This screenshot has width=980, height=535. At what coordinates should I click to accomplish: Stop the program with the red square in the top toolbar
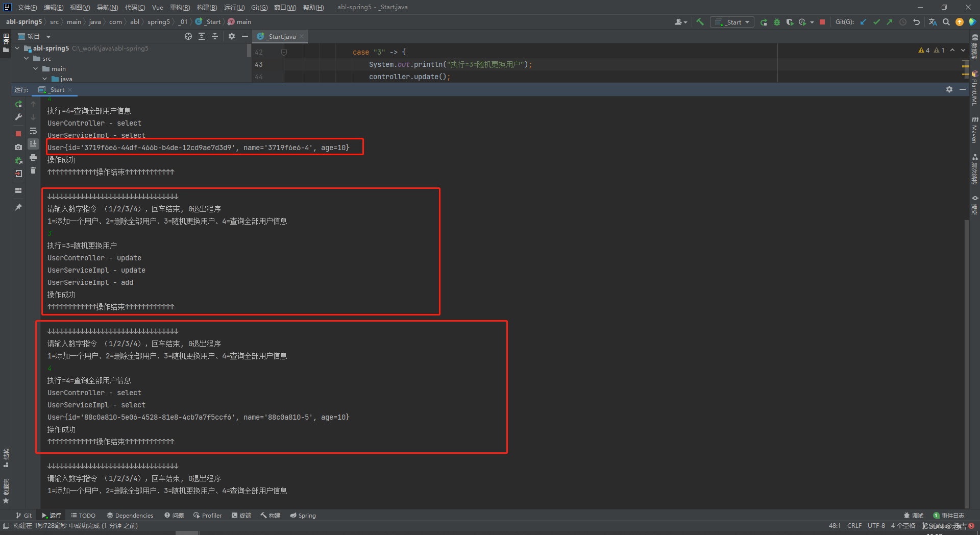(822, 22)
